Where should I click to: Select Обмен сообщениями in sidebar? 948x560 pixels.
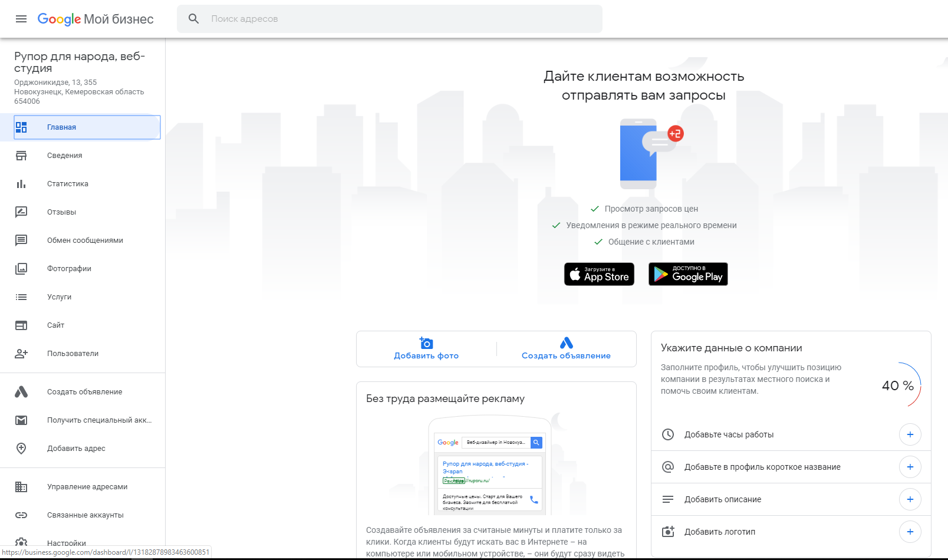[83, 241]
